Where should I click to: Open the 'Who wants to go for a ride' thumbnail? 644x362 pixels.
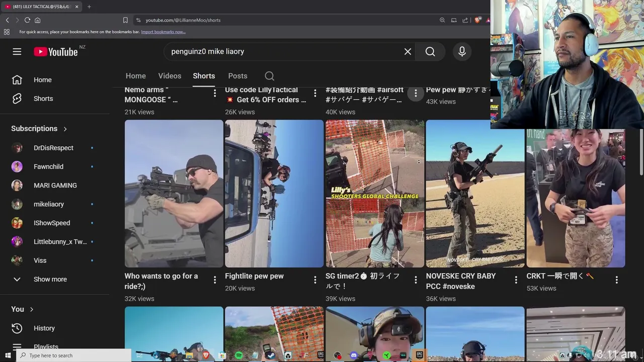click(174, 194)
